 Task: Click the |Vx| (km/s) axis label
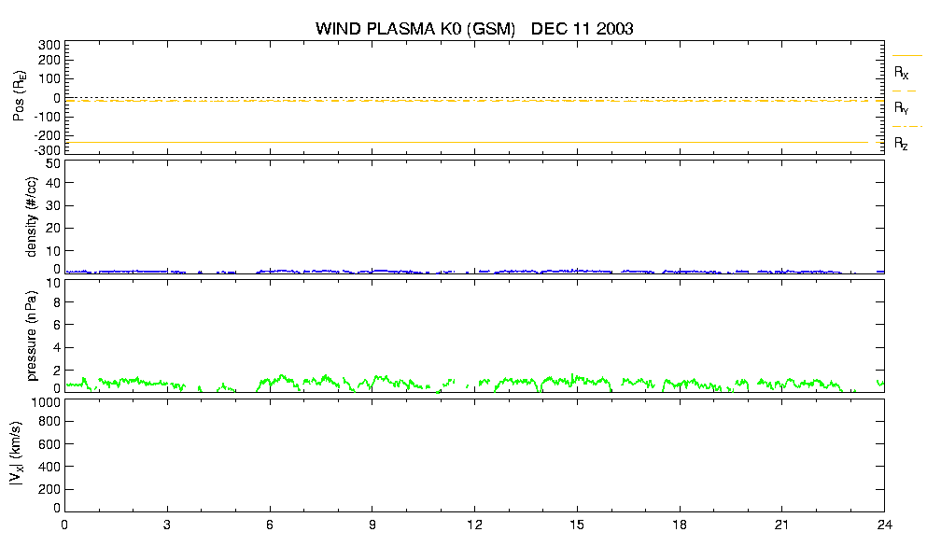16,455
